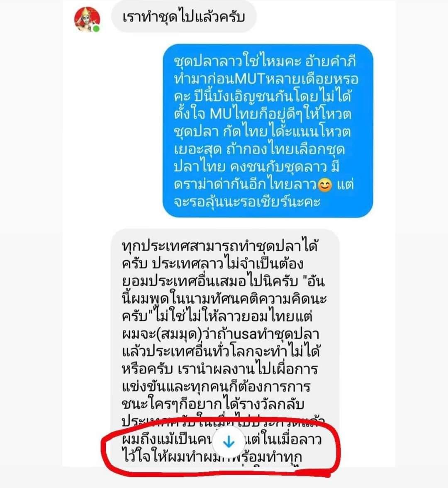Click the green online status dot
The height and width of the screenshot is (488, 448).
coord(96,29)
